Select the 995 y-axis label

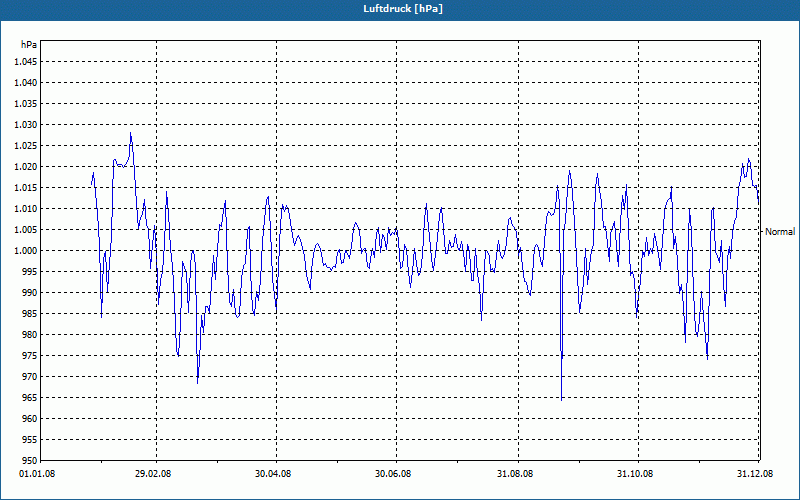30,271
